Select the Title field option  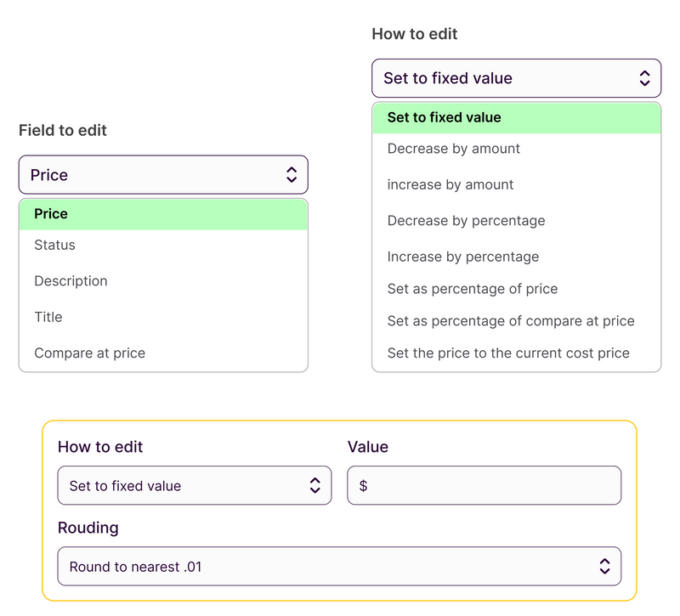click(47, 316)
